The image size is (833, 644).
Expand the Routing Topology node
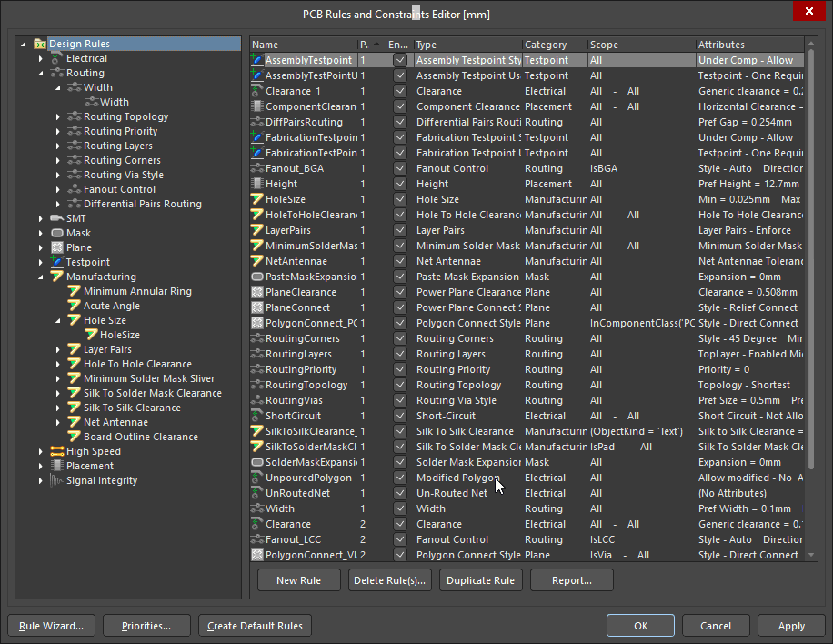pyautogui.click(x=58, y=117)
